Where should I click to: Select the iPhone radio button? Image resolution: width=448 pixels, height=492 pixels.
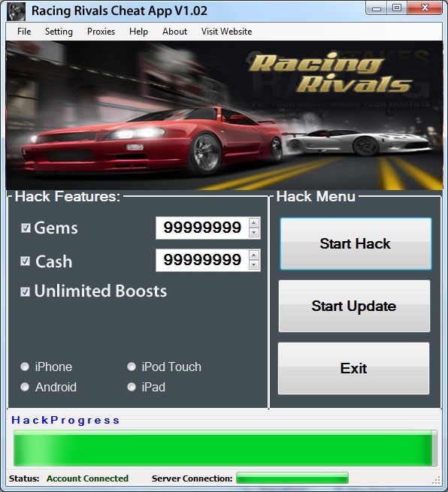tap(25, 367)
